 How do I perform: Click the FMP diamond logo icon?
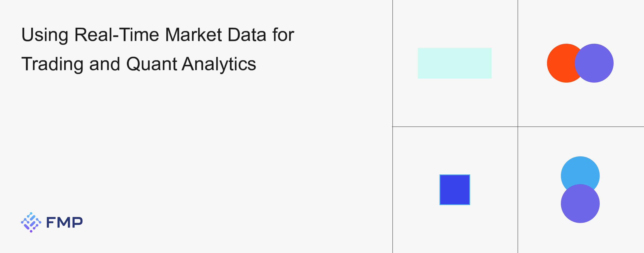coord(31,222)
